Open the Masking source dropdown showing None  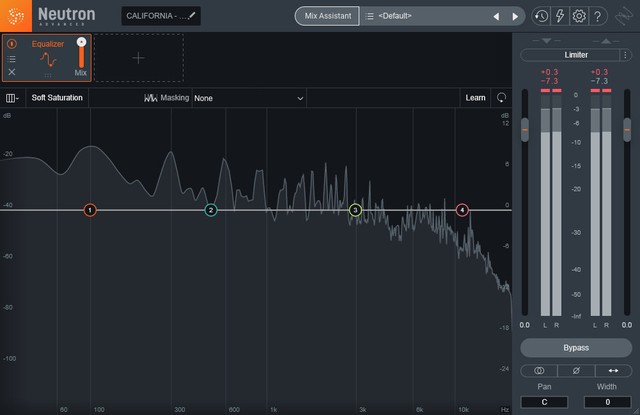tap(248, 98)
